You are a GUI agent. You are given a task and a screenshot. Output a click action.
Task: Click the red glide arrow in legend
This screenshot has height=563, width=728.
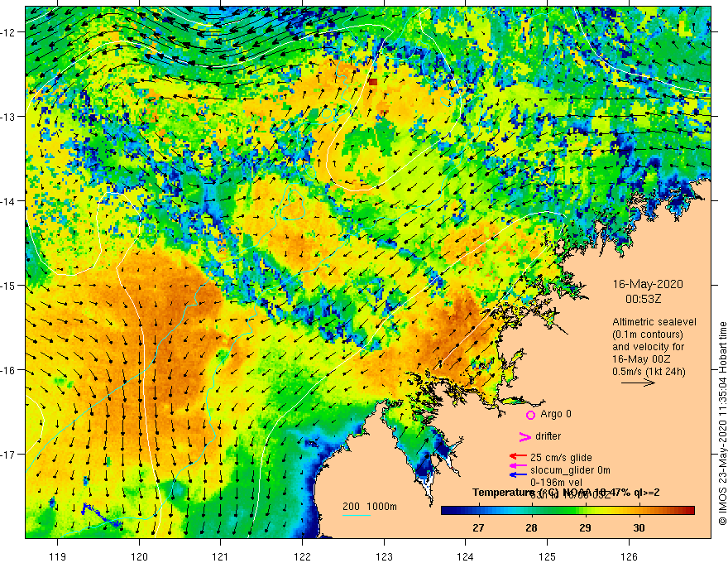tap(518, 457)
